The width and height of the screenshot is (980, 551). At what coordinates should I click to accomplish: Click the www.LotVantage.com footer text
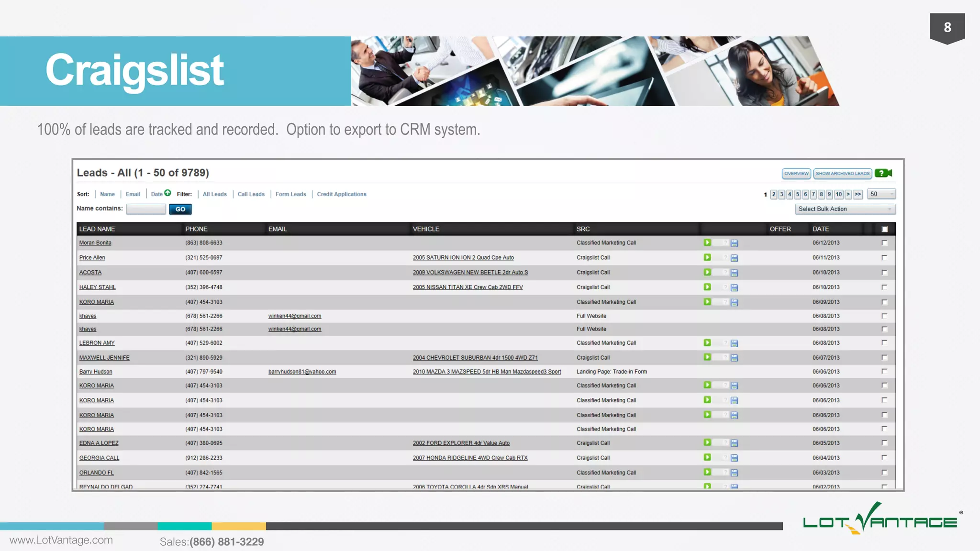[x=61, y=540]
